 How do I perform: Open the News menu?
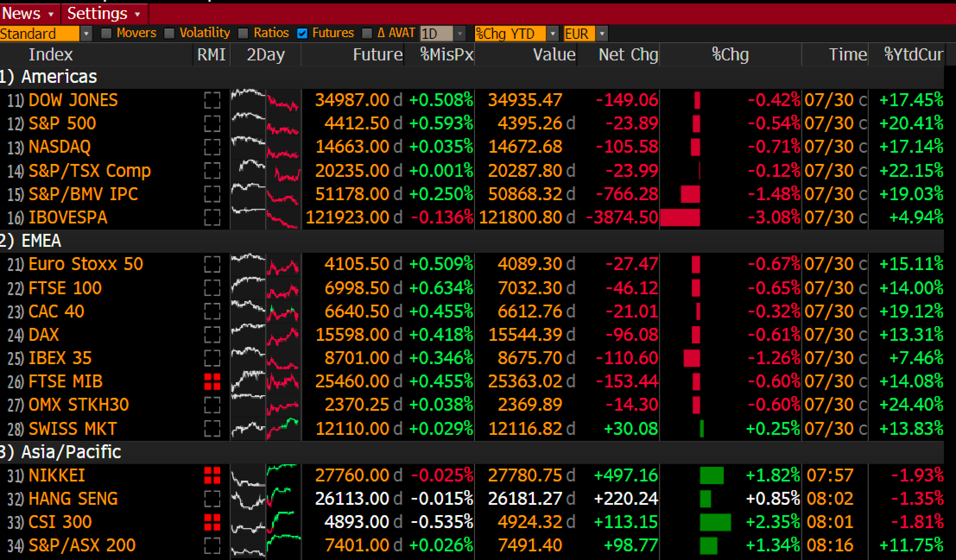coord(29,13)
